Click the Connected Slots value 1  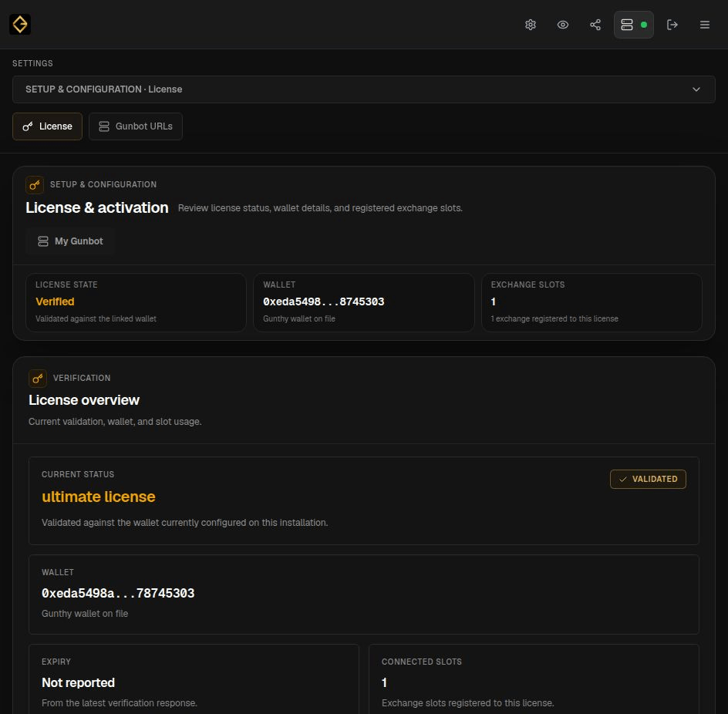coord(384,683)
